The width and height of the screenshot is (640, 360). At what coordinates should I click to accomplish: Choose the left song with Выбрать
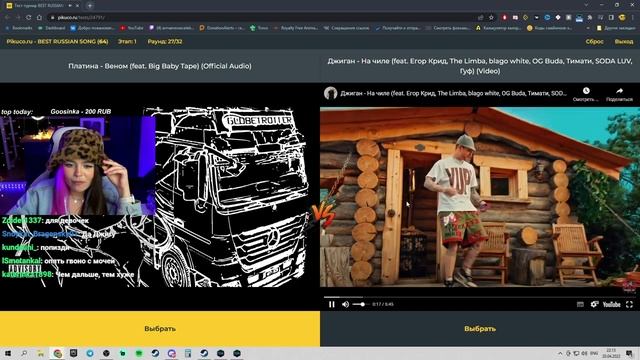160,329
